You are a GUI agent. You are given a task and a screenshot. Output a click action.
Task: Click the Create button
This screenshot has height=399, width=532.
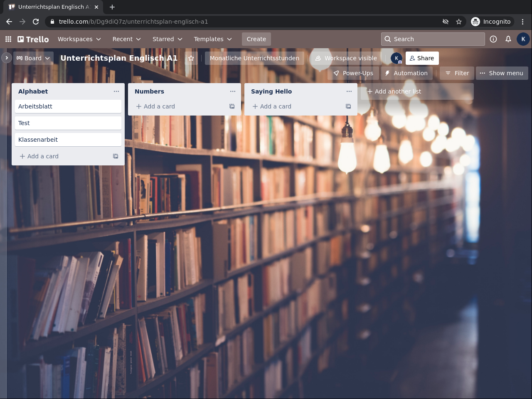point(256,39)
